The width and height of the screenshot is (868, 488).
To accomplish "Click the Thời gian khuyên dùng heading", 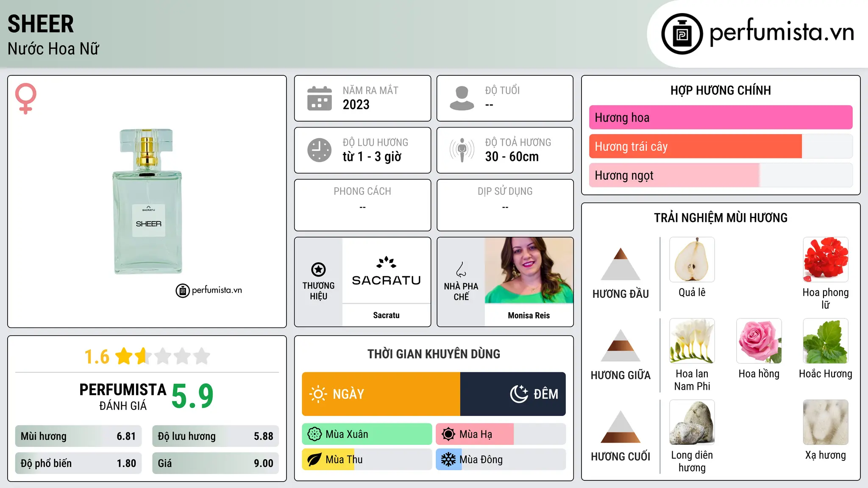I will click(x=434, y=354).
